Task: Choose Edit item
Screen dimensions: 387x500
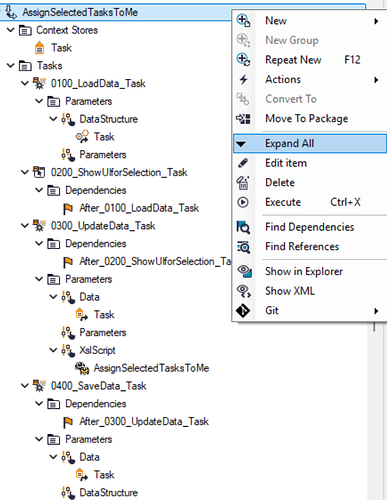Action: [x=310, y=163]
